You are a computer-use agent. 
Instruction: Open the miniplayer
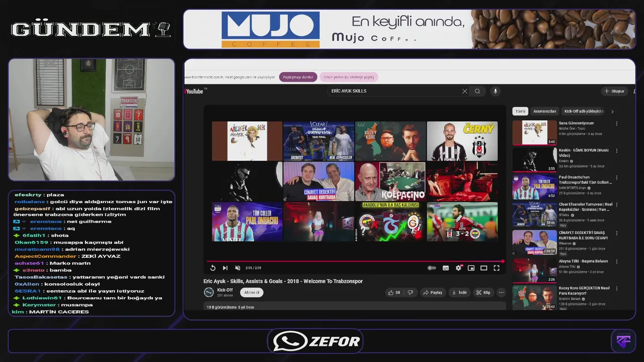coord(471,268)
